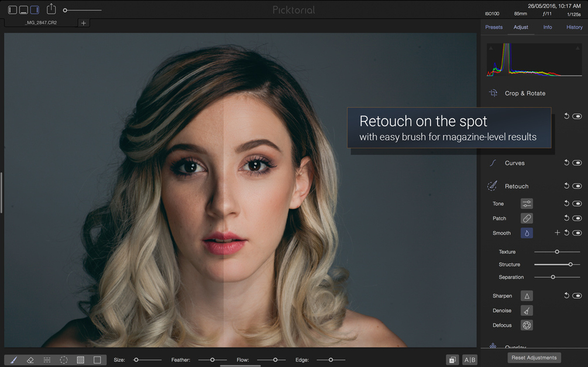The image size is (588, 367).
Task: Open the Sharpen triangle tool
Action: pos(527,296)
